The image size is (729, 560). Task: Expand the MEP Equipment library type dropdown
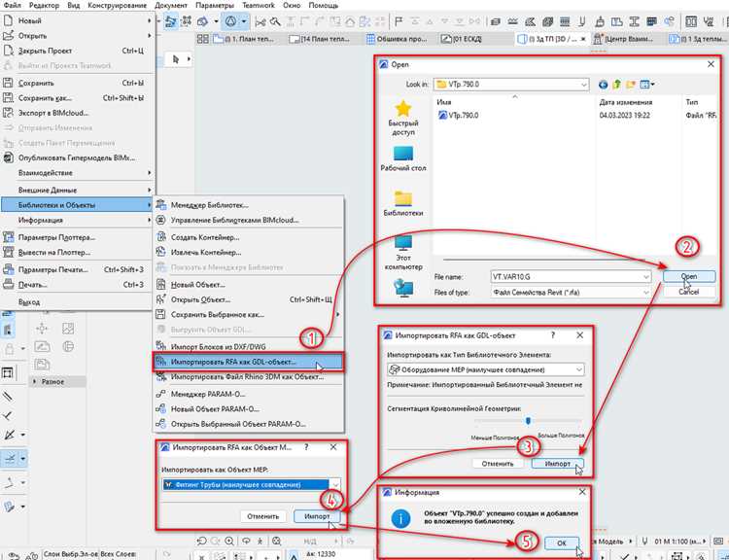(x=485, y=369)
